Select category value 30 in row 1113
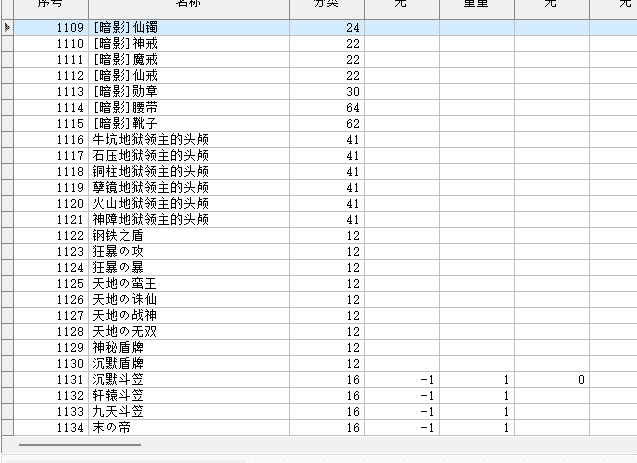 pos(327,92)
